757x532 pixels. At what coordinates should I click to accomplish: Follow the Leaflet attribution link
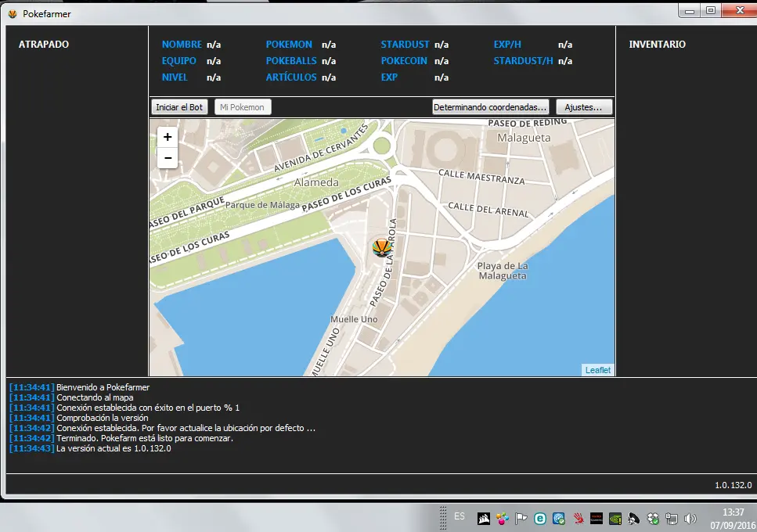click(x=597, y=370)
